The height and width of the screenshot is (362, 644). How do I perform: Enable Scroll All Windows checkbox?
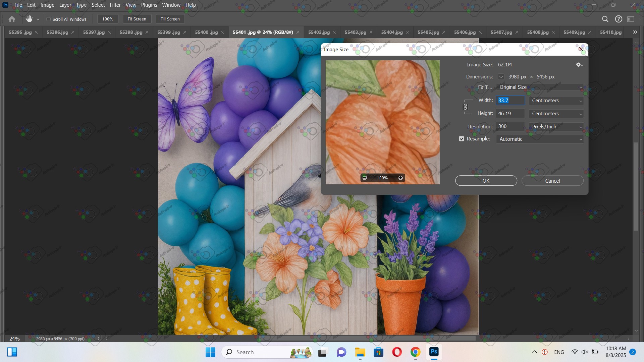tap(49, 19)
